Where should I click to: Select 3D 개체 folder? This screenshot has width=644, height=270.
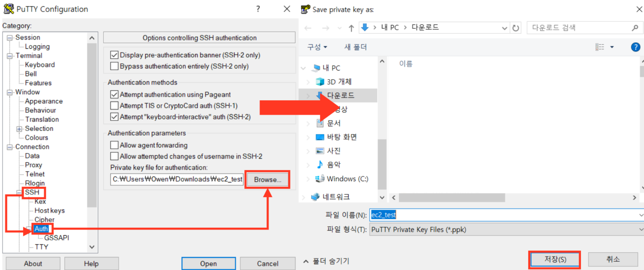tap(334, 82)
